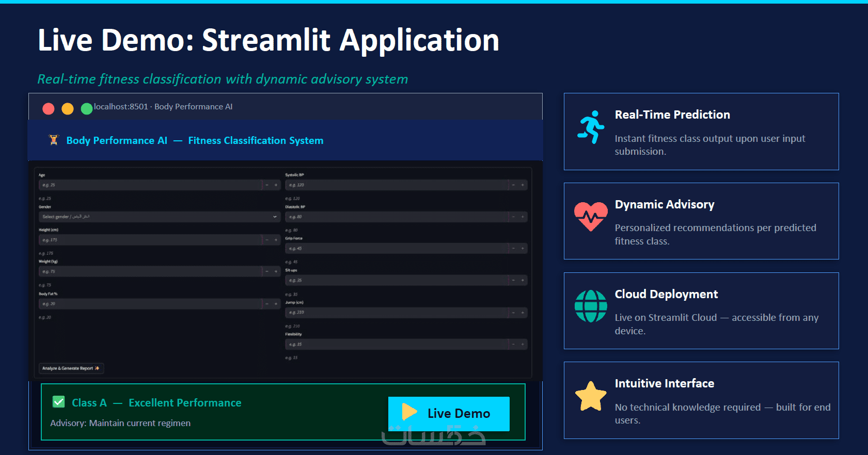The image size is (868, 455).
Task: Click the heartbeat icon for Dynamic Advisory
Action: click(x=591, y=216)
